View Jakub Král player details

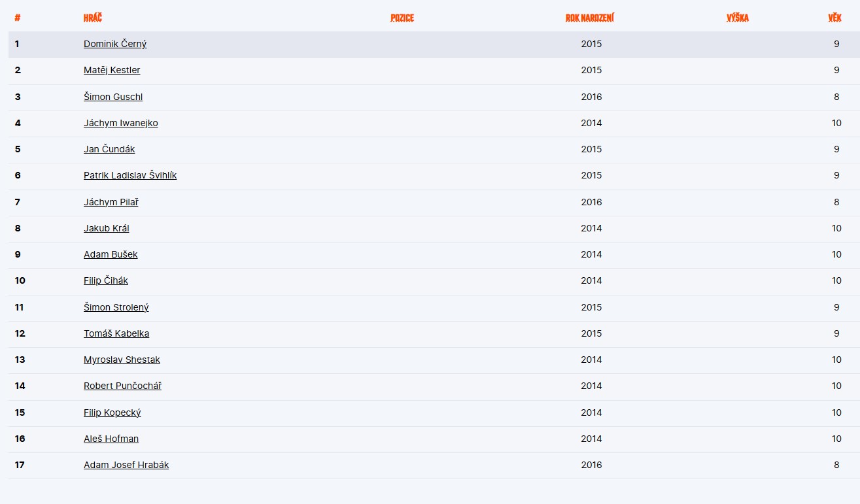tap(107, 228)
